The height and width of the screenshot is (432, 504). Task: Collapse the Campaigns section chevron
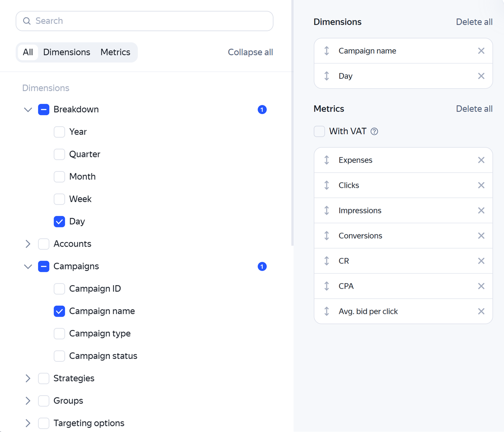(x=28, y=266)
